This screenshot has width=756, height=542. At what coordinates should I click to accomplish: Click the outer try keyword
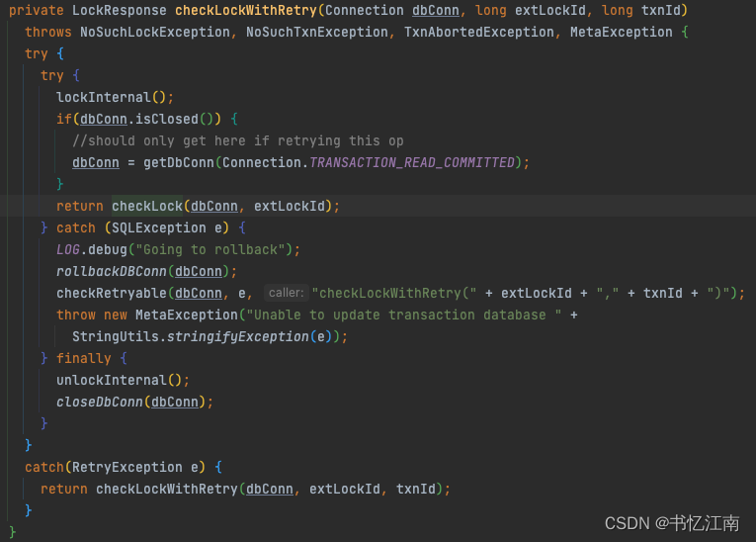click(x=37, y=53)
